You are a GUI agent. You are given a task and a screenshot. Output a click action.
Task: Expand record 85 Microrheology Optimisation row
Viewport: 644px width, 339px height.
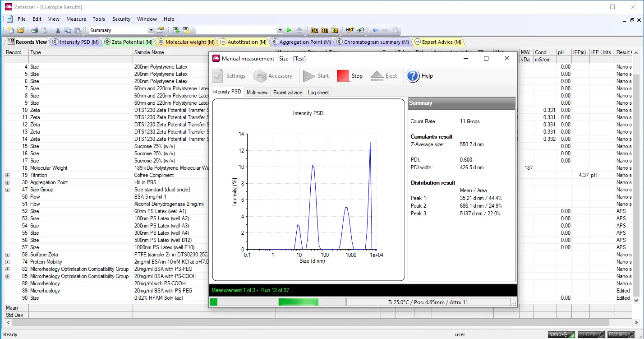(7, 276)
